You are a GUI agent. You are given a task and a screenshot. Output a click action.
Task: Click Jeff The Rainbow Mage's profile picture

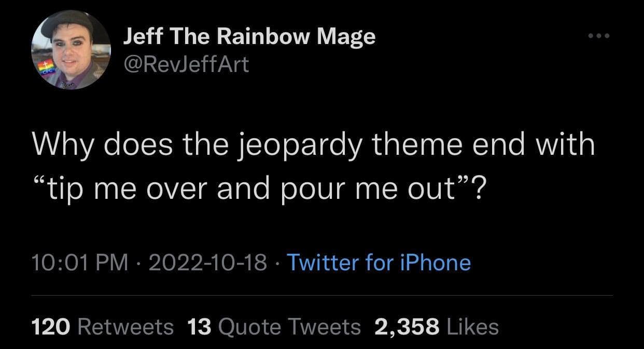[71, 50]
